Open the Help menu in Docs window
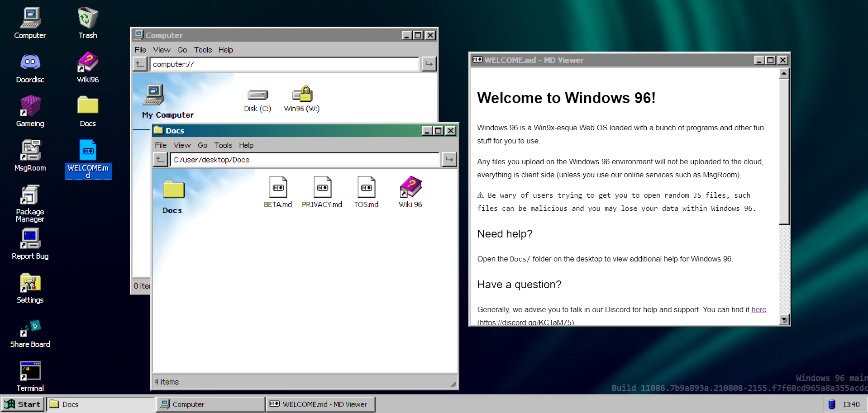 (x=246, y=145)
